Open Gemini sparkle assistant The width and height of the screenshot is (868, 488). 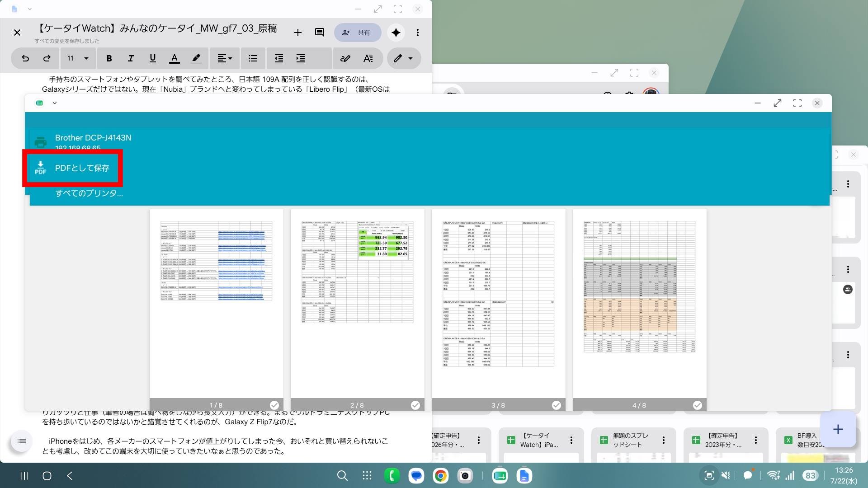pos(396,33)
